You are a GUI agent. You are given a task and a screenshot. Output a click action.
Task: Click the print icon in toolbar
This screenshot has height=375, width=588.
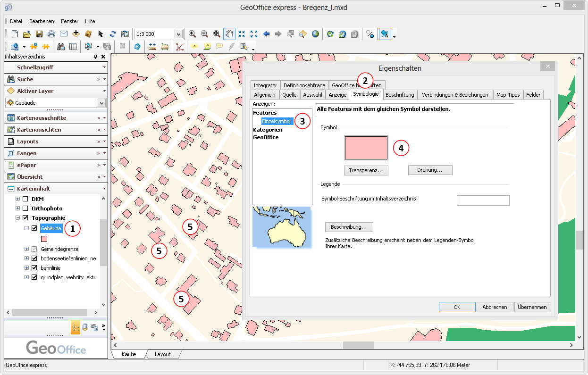51,34
